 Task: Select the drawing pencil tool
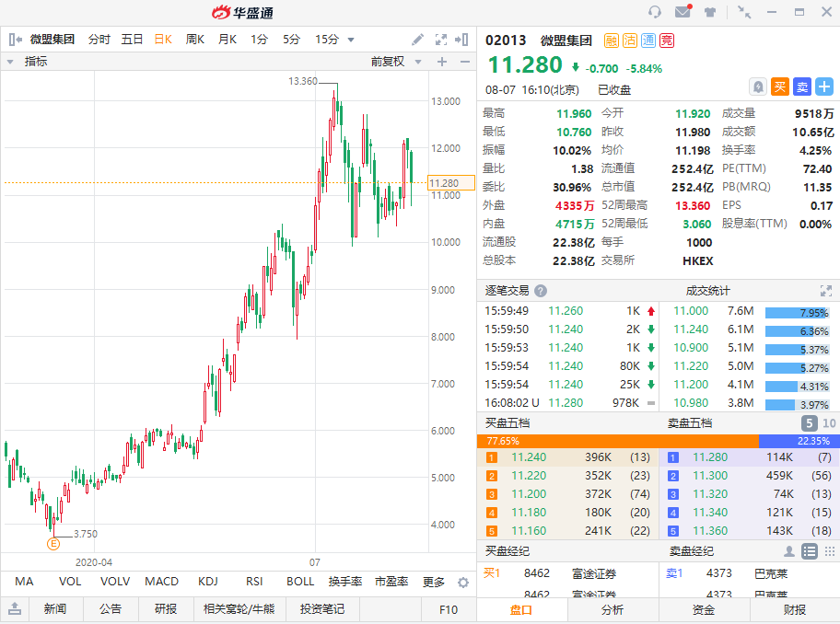coord(418,40)
